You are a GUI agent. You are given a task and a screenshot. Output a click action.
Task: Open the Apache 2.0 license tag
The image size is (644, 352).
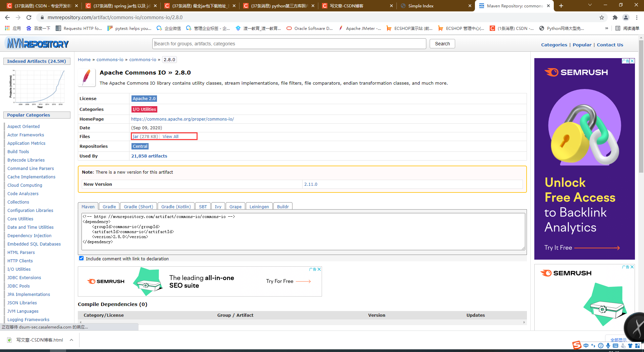[144, 98]
